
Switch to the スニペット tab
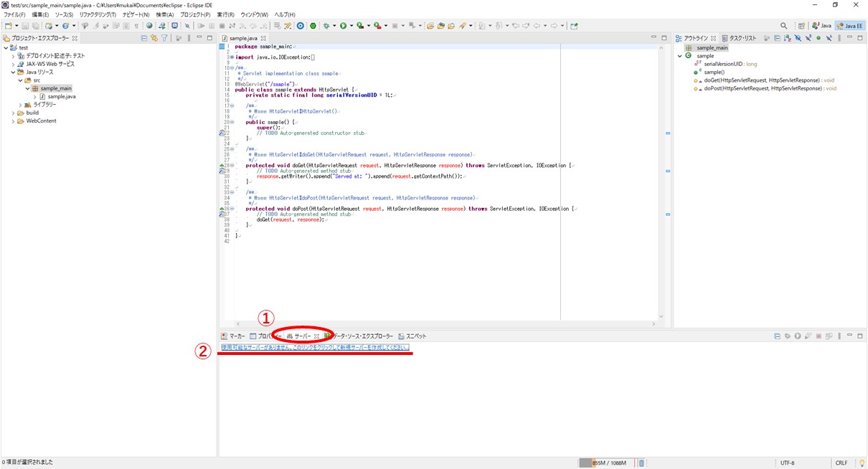(412, 336)
